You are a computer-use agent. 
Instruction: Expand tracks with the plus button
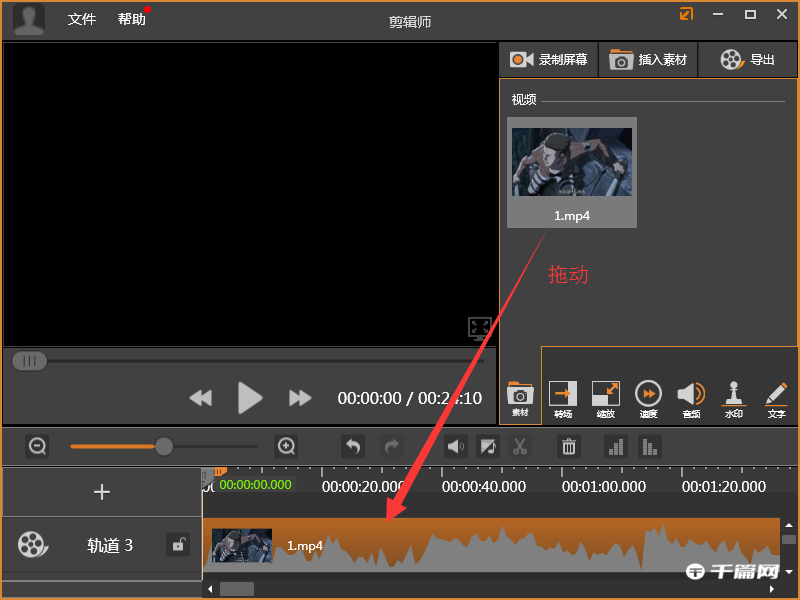(102, 492)
